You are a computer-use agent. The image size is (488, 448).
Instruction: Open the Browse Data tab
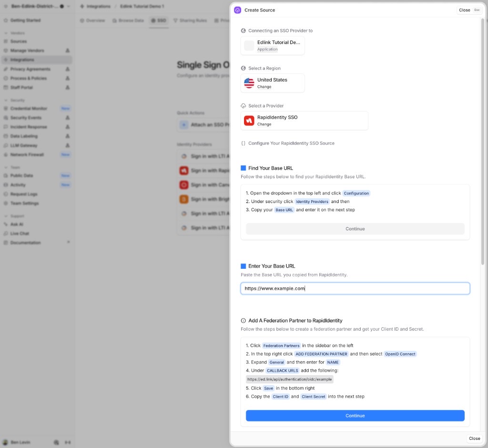128,20
